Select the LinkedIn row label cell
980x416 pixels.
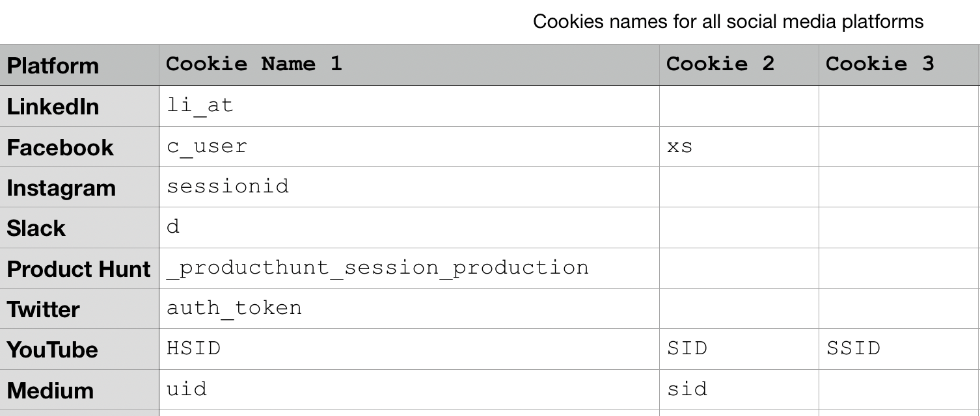(53, 107)
